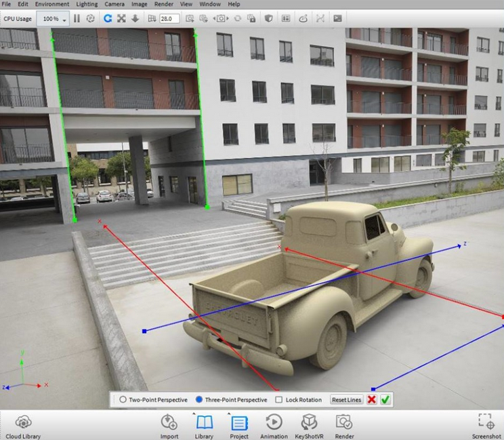Select Three-Point Perspective option
The height and width of the screenshot is (440, 504).
pos(199,400)
